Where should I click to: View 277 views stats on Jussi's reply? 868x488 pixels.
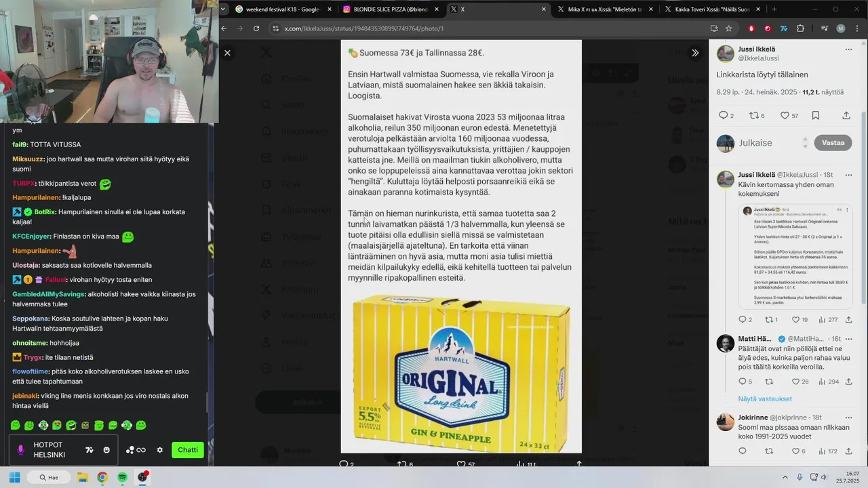[829, 320]
